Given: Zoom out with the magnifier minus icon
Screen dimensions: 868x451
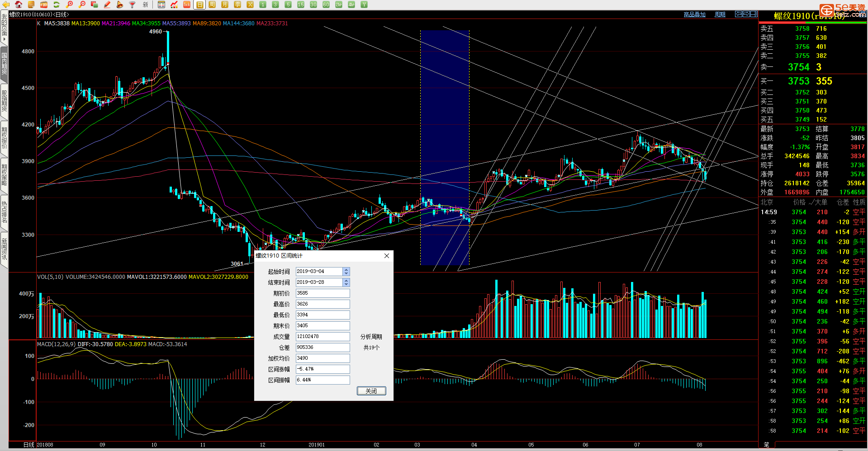Looking at the screenshot, I should [82, 5].
